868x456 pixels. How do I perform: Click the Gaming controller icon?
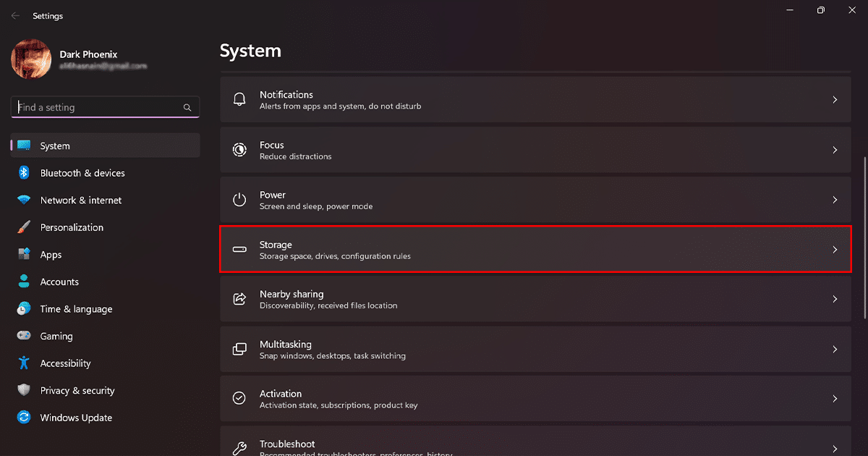(x=24, y=336)
